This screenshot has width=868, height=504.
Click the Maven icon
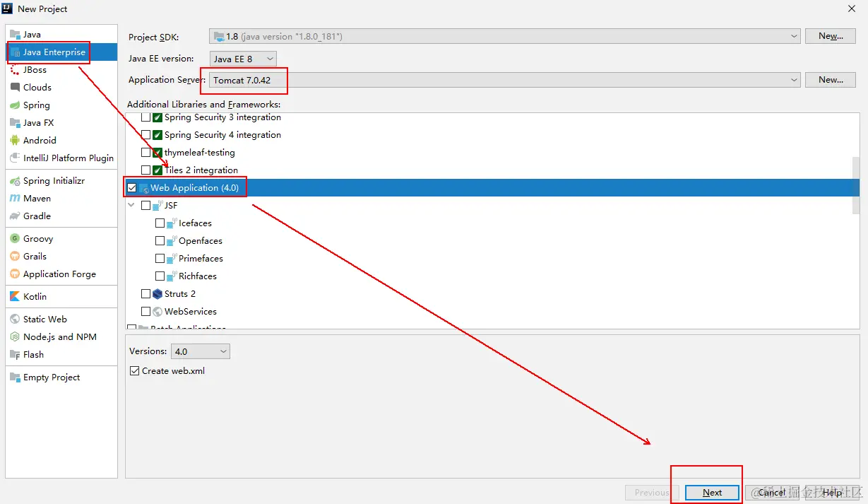15,199
